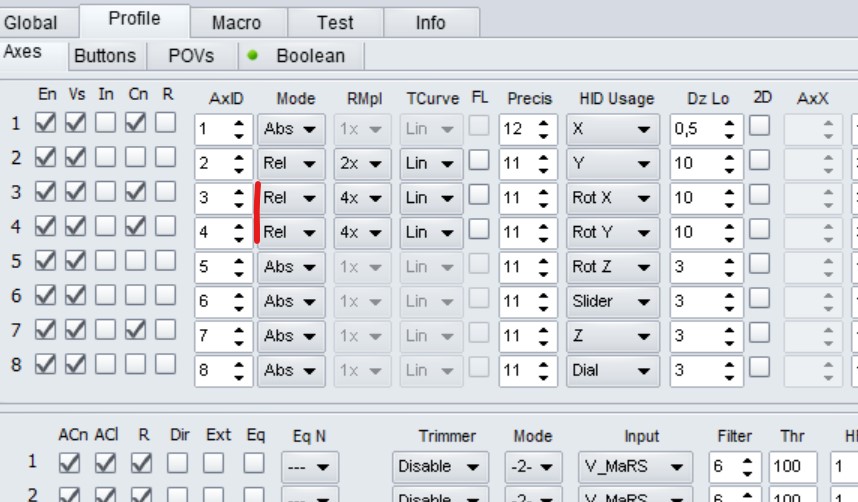Toggle the FL checkbox for axis 2

479,160
